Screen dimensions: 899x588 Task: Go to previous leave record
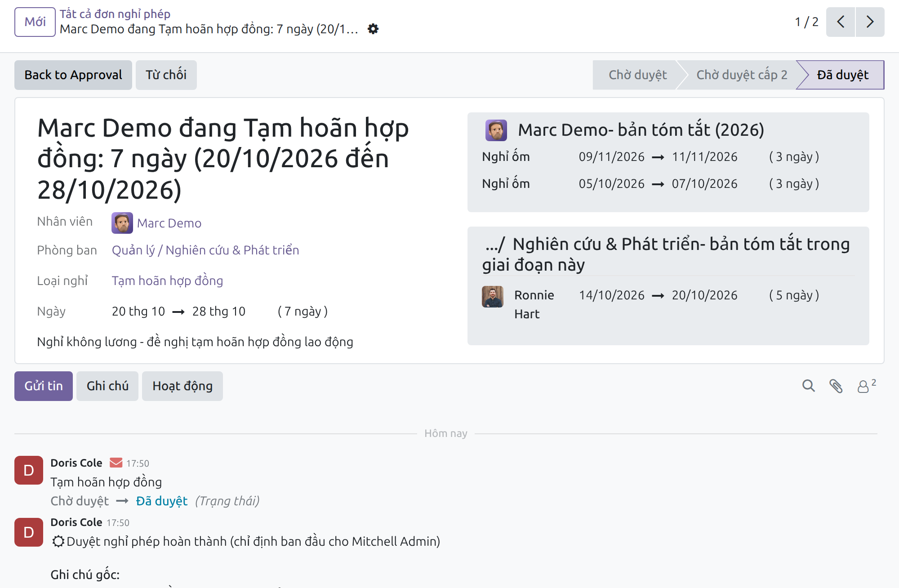point(841,22)
